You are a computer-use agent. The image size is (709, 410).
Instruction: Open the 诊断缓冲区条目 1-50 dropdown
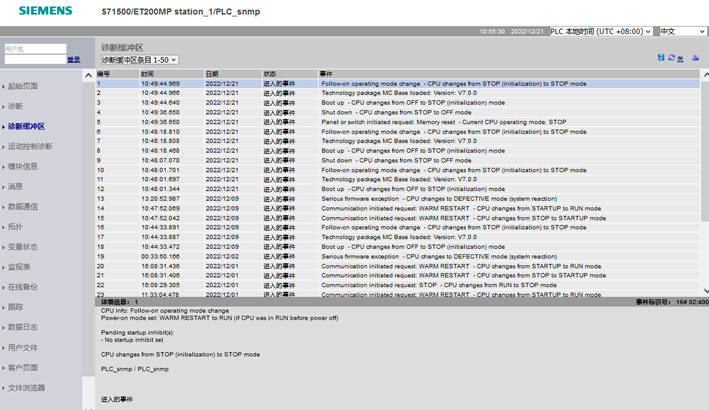click(139, 60)
